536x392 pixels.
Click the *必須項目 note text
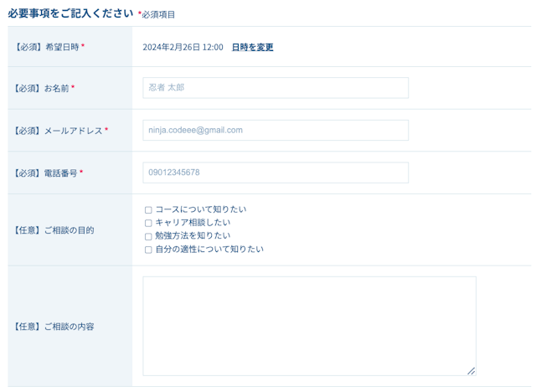click(157, 15)
